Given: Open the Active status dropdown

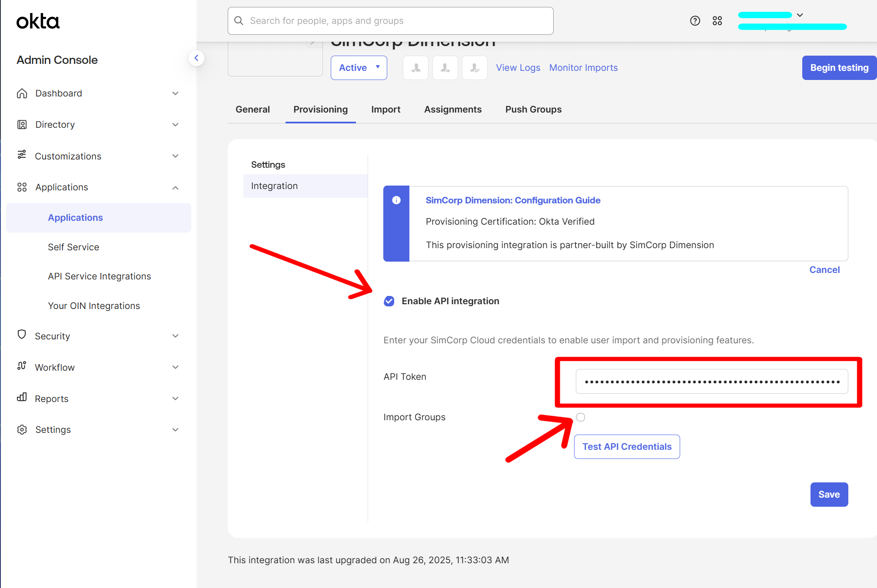Looking at the screenshot, I should pyautogui.click(x=359, y=68).
